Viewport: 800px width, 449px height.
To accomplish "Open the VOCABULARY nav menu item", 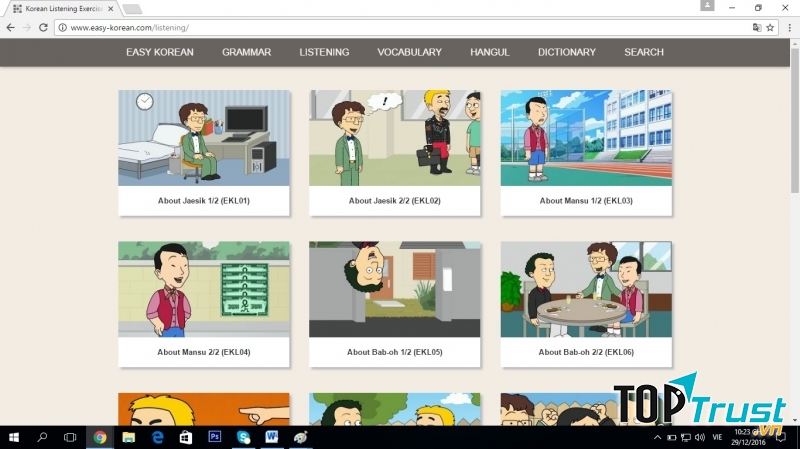I will [409, 52].
